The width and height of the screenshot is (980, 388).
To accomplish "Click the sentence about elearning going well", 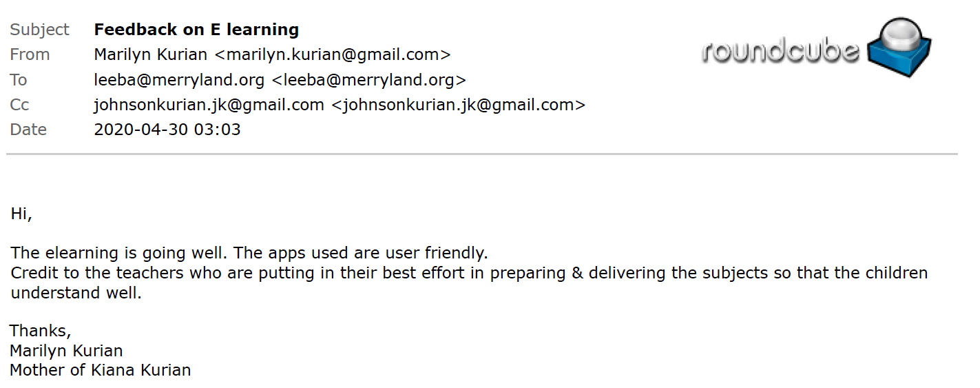I will pyautogui.click(x=136, y=253).
